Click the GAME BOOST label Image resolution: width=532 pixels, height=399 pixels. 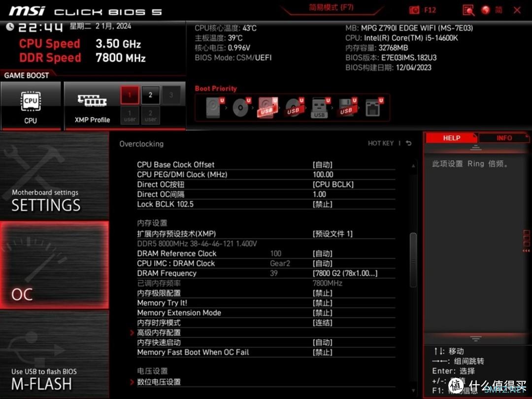[27, 75]
